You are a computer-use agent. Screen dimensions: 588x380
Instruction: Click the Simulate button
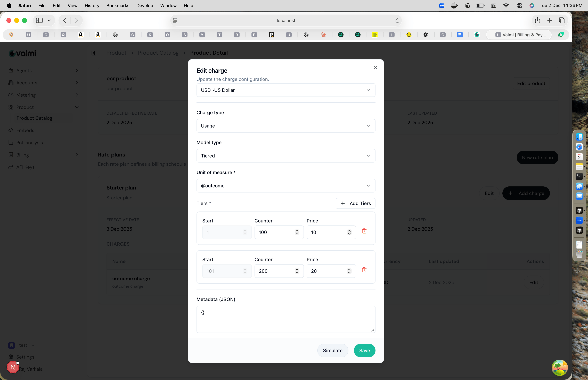point(332,350)
